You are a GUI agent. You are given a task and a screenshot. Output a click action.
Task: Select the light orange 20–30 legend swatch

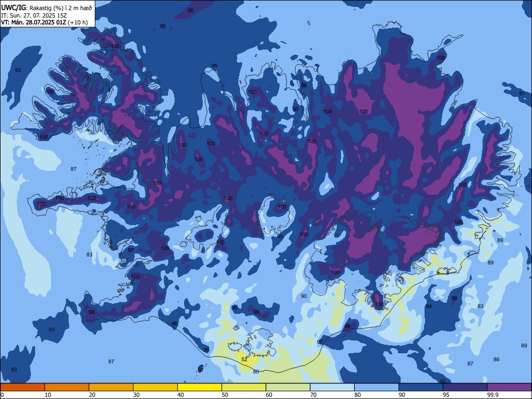coord(111,387)
